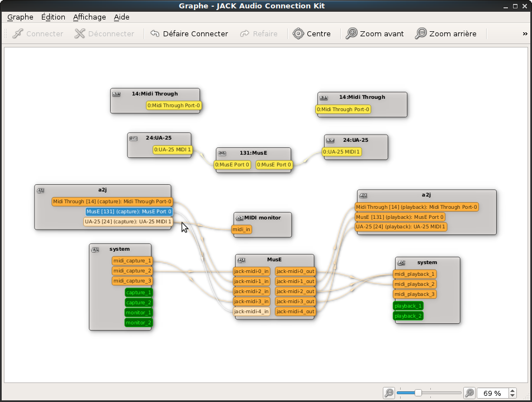The image size is (532, 402).
Task: Click the MIDI monitor node title
Action: click(263, 218)
